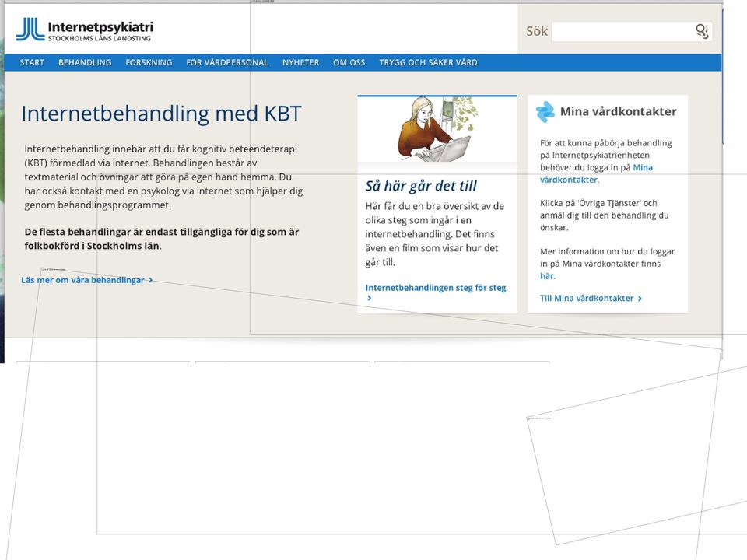
Task: Click the Mina vårdkontakter blue icon
Action: 545,112
